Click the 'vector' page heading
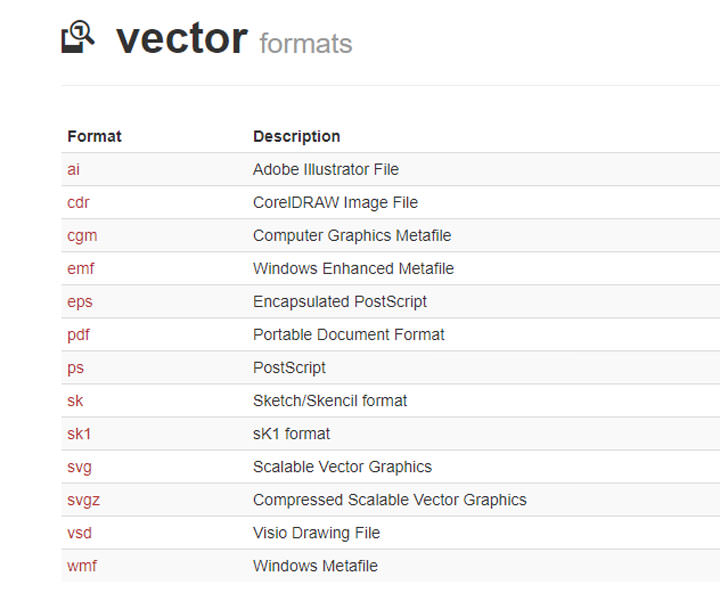720x612 pixels. click(182, 38)
